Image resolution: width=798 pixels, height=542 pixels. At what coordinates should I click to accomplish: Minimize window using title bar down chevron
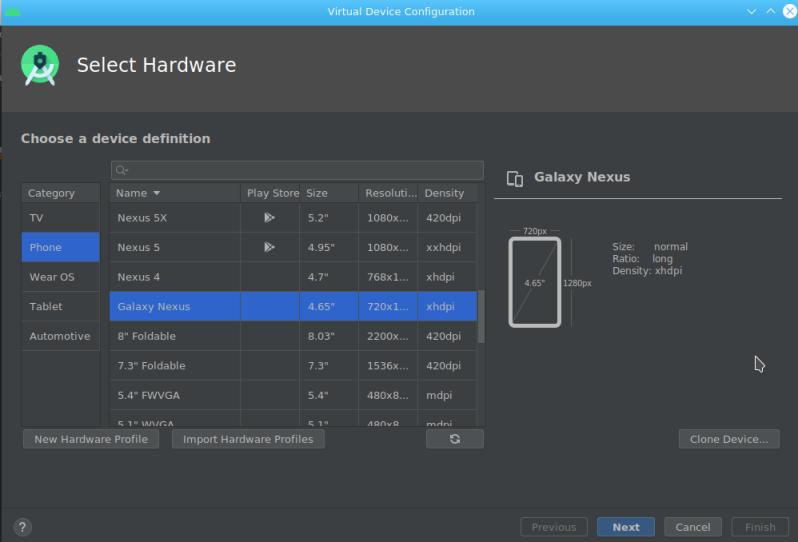pyautogui.click(x=751, y=11)
